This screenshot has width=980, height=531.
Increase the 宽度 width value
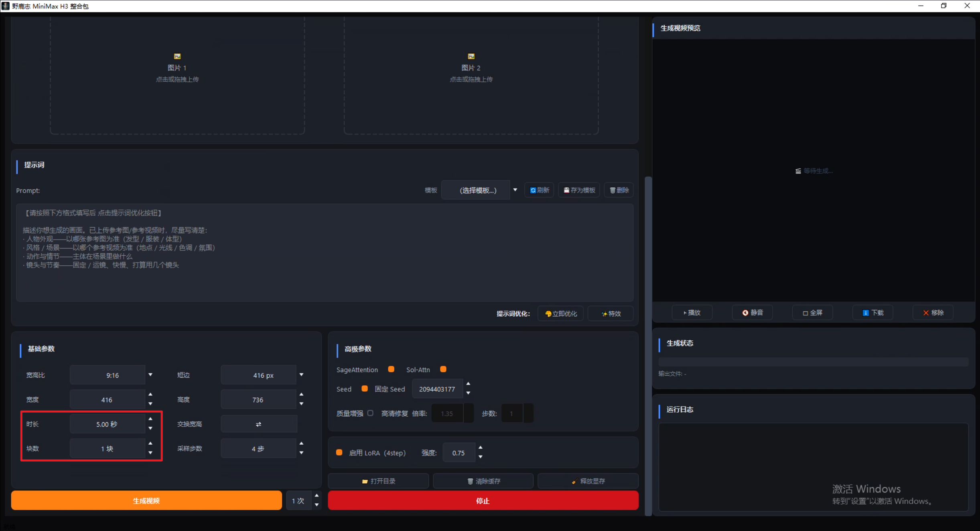coord(150,395)
